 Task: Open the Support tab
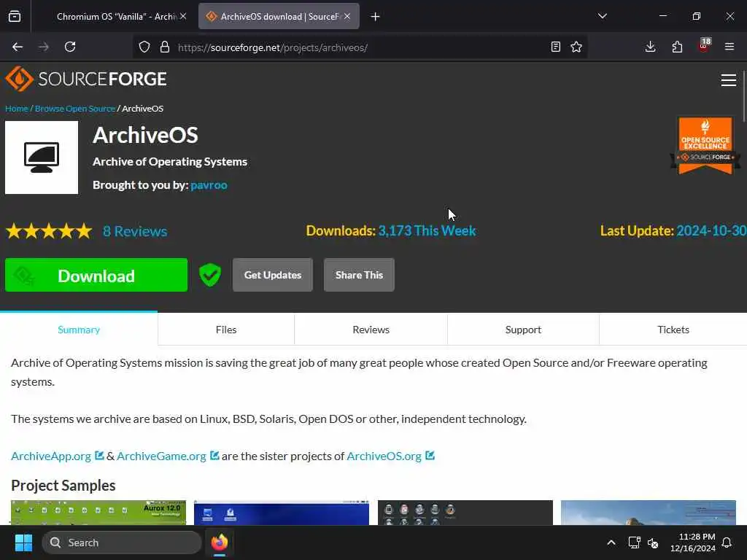pyautogui.click(x=523, y=329)
